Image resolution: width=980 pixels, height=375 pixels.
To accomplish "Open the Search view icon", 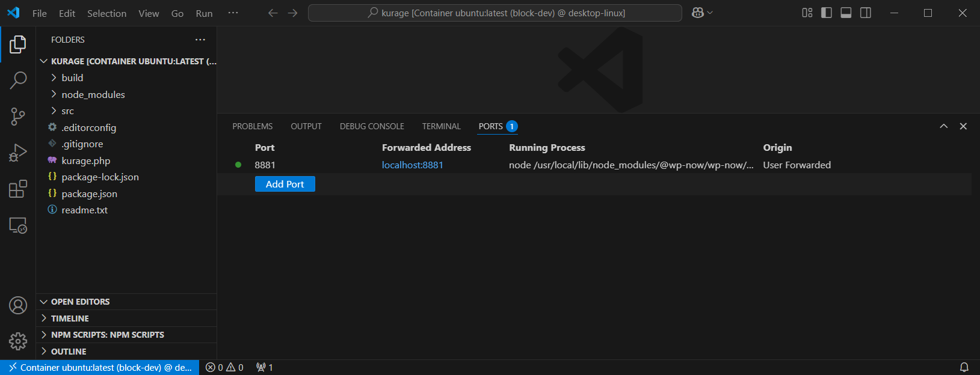I will pyautogui.click(x=18, y=80).
